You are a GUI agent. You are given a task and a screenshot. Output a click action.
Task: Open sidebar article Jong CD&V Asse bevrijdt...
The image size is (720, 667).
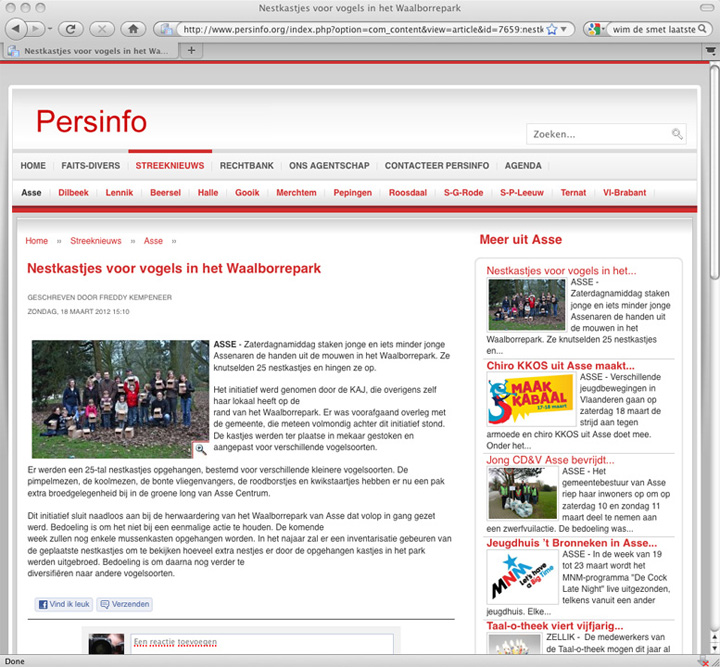click(x=550, y=460)
